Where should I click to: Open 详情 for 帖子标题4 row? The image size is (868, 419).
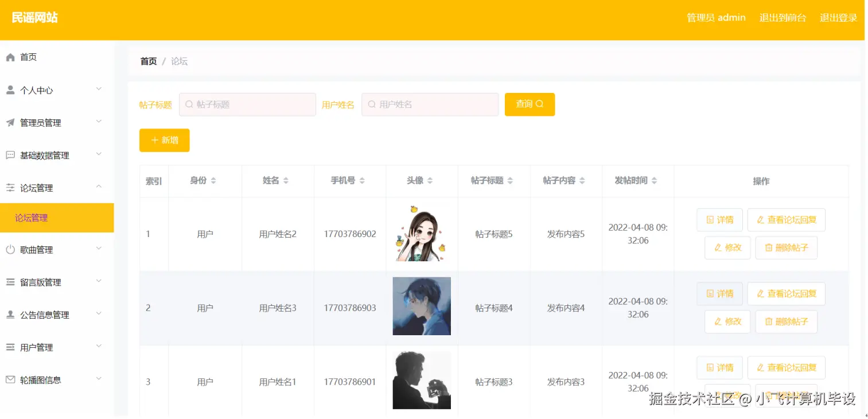719,294
